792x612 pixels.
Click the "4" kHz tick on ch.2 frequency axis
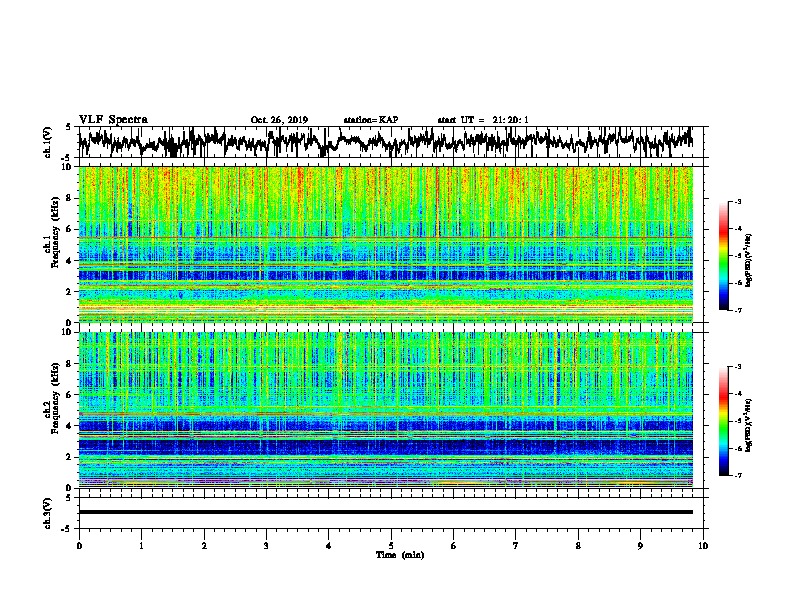tap(70, 426)
